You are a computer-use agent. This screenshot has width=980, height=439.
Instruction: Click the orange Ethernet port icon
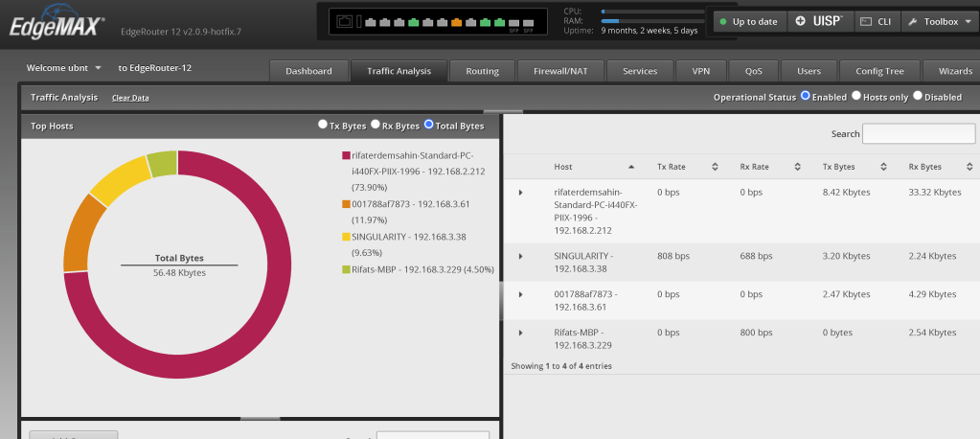[x=456, y=22]
